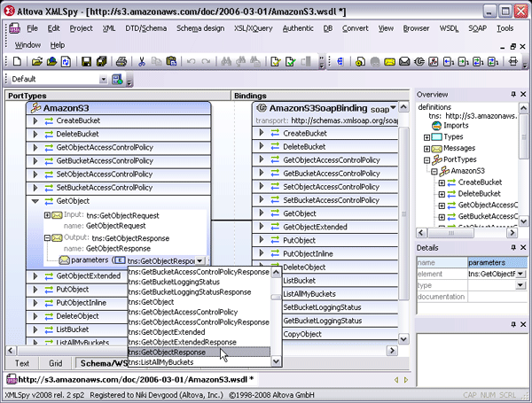Click the Overview horizontal scrollbar thumb

coord(451,233)
